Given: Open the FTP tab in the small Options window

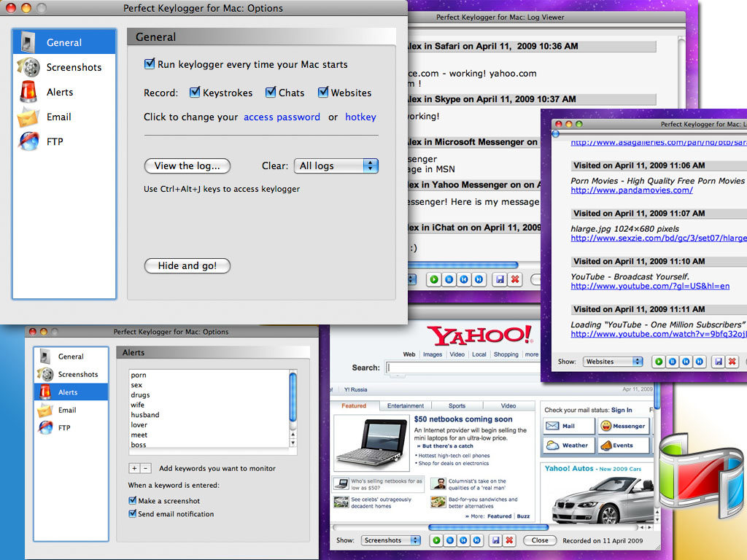Looking at the screenshot, I should point(71,427).
